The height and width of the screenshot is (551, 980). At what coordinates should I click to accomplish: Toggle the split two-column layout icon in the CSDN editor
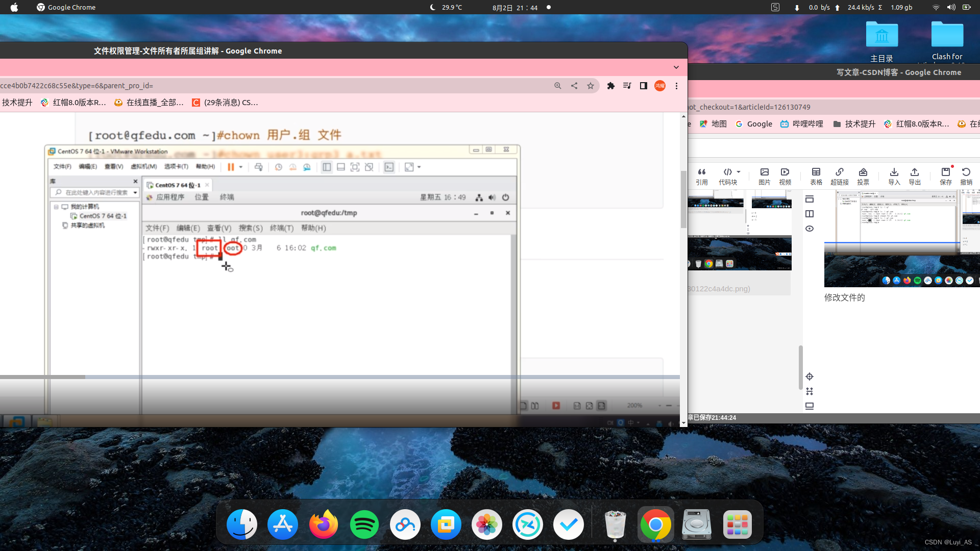coord(810,214)
